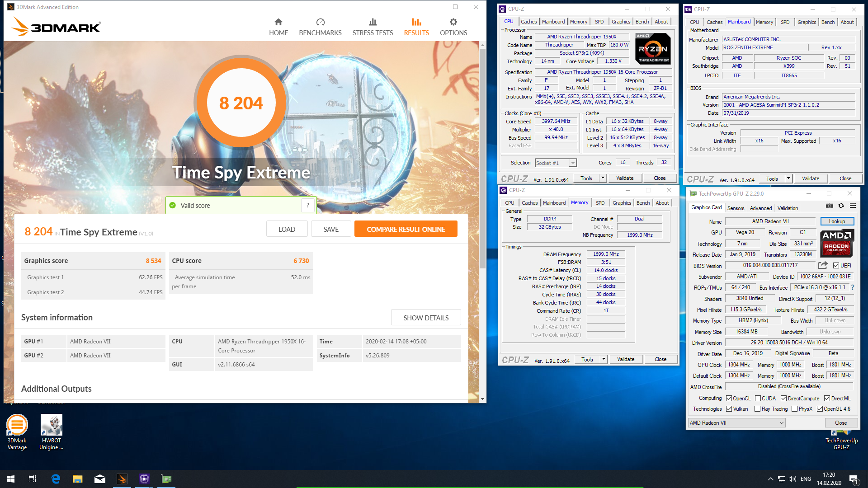Viewport: 868px width, 488px height.
Task: Open the 3DMark Vantage desktop shortcut
Action: 17,432
